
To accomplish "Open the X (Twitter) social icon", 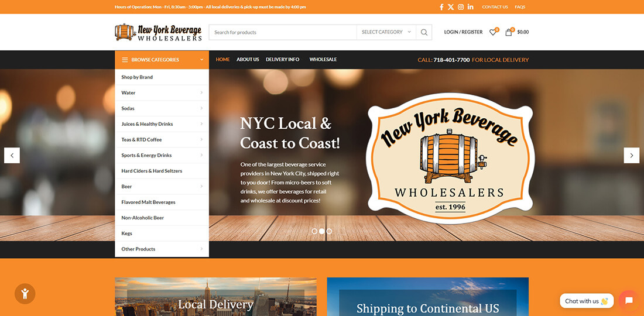I will [x=451, y=7].
